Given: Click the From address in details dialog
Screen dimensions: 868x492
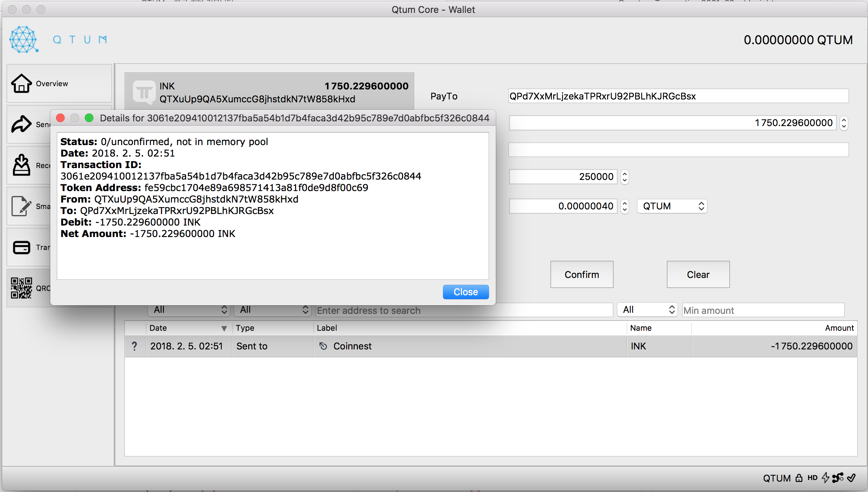Looking at the screenshot, I should 196,199.
